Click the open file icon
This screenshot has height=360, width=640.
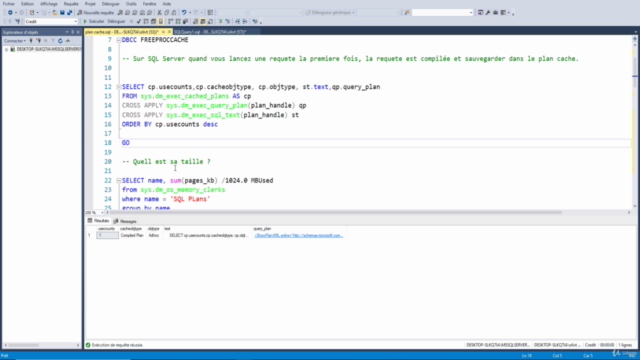coord(54,13)
